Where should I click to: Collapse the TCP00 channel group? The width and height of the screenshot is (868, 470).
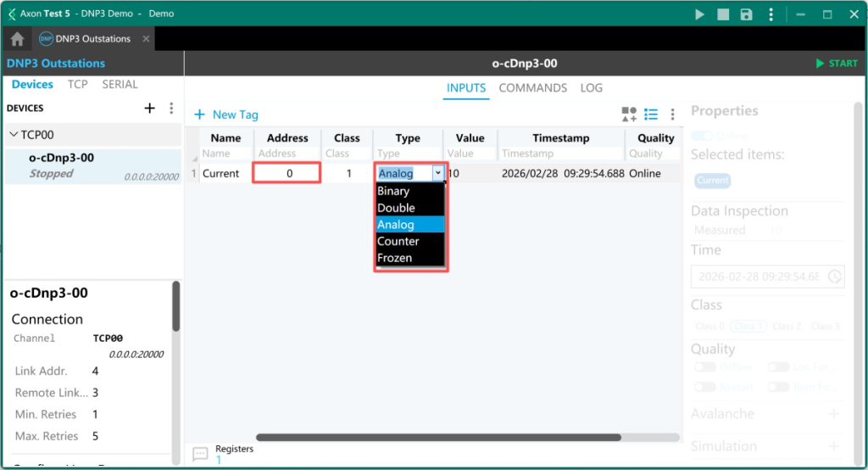click(x=14, y=134)
